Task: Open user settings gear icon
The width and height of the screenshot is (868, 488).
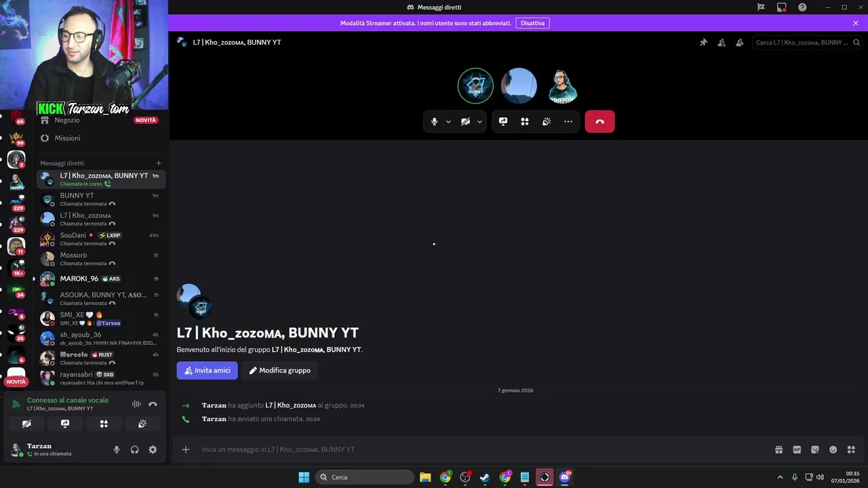Action: tap(153, 449)
